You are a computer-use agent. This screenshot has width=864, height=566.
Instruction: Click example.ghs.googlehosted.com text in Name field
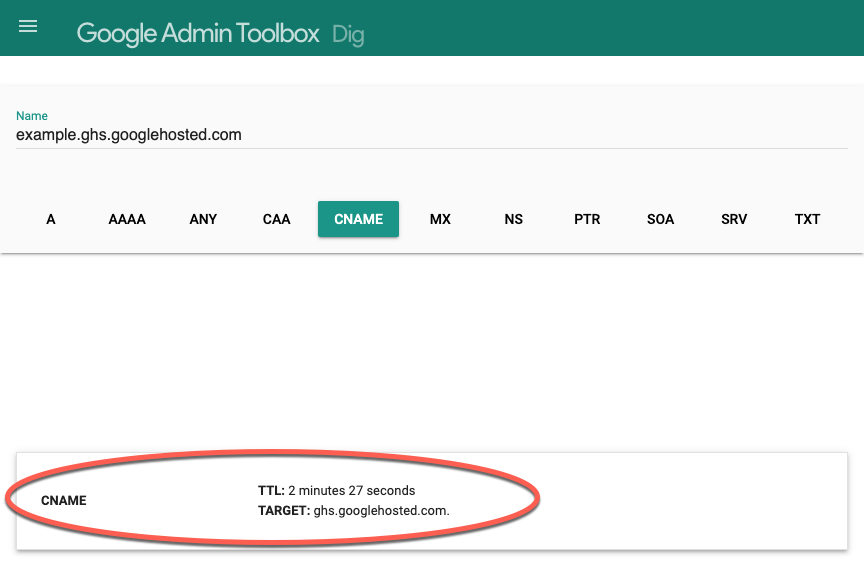click(x=129, y=134)
